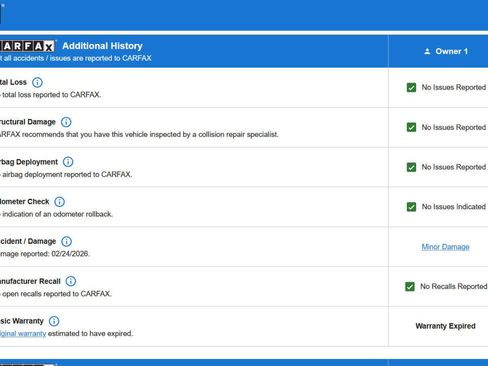Open info icon next to Airbag Deployment
The image size is (488, 366).
point(68,162)
